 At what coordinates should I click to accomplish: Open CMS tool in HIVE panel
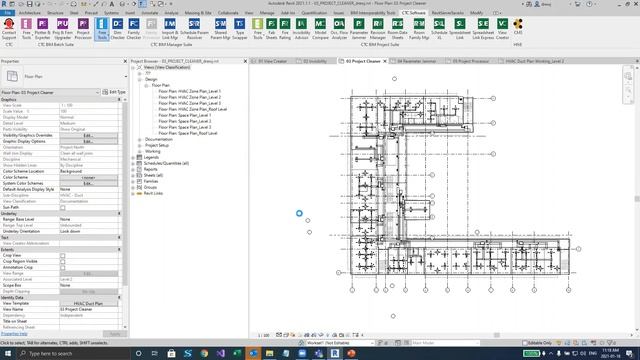pos(518,27)
